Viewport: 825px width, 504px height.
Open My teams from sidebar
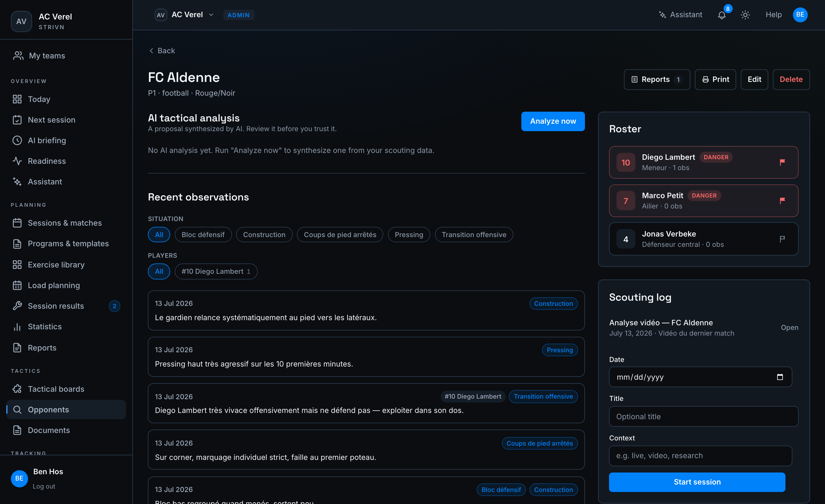66,56
